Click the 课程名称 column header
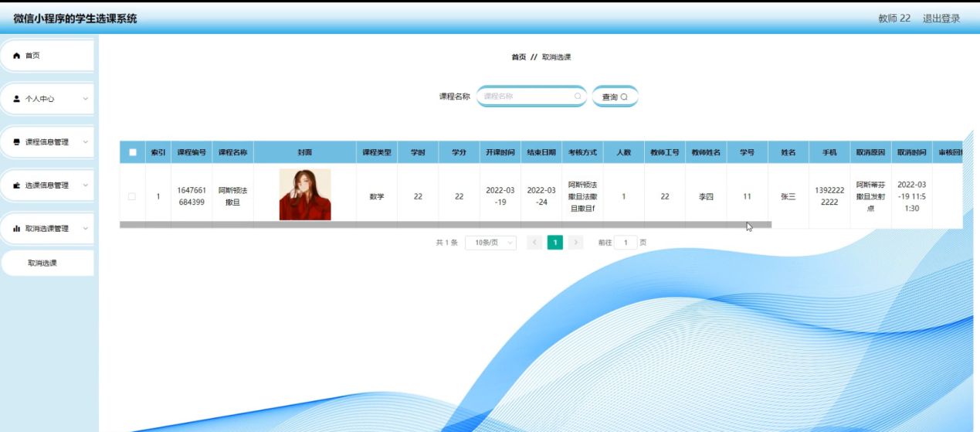This screenshot has height=432, width=980. click(232, 152)
